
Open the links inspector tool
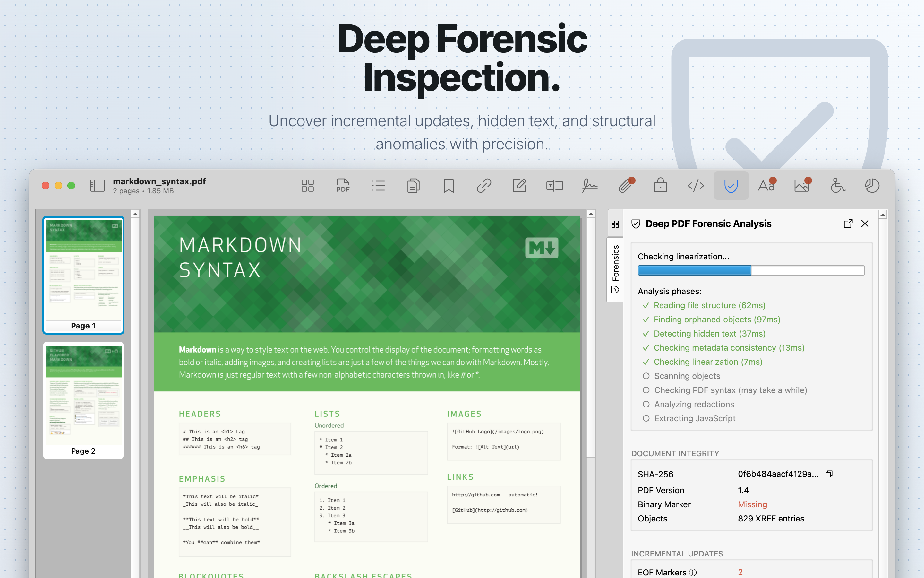484,186
